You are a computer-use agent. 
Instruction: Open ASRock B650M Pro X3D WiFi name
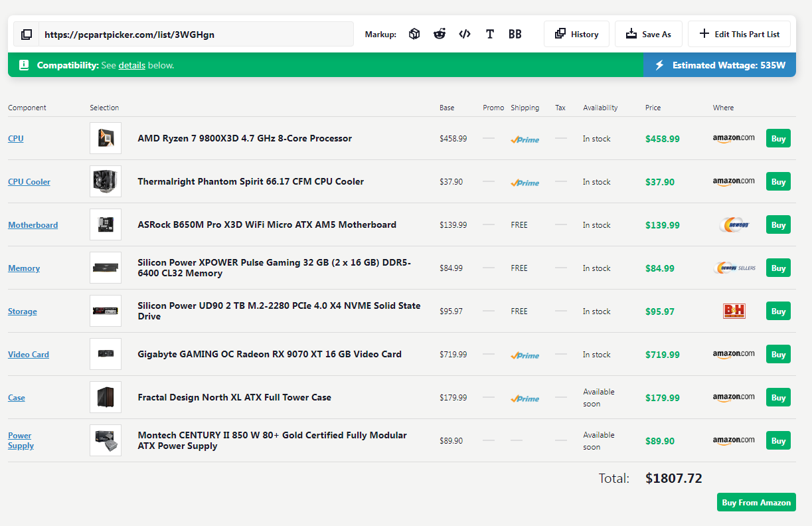tap(267, 224)
